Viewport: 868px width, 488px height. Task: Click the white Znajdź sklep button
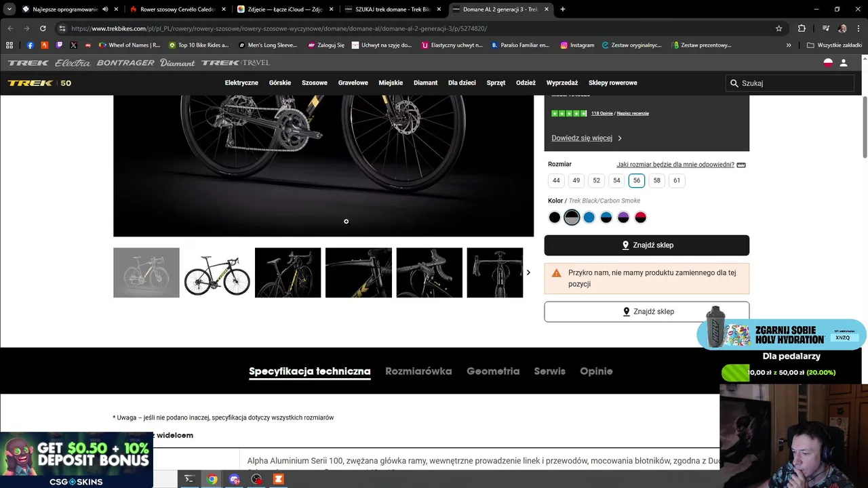[647, 312]
